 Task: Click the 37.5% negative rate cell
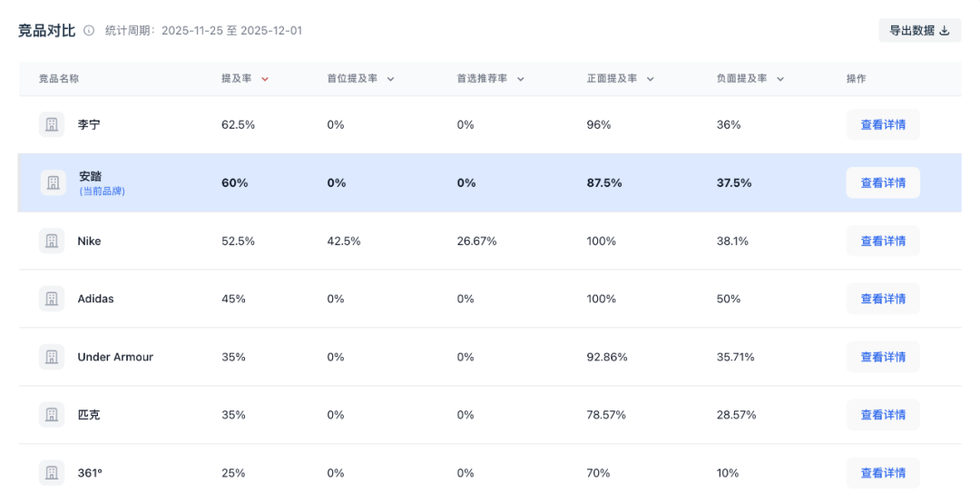pyautogui.click(x=734, y=183)
